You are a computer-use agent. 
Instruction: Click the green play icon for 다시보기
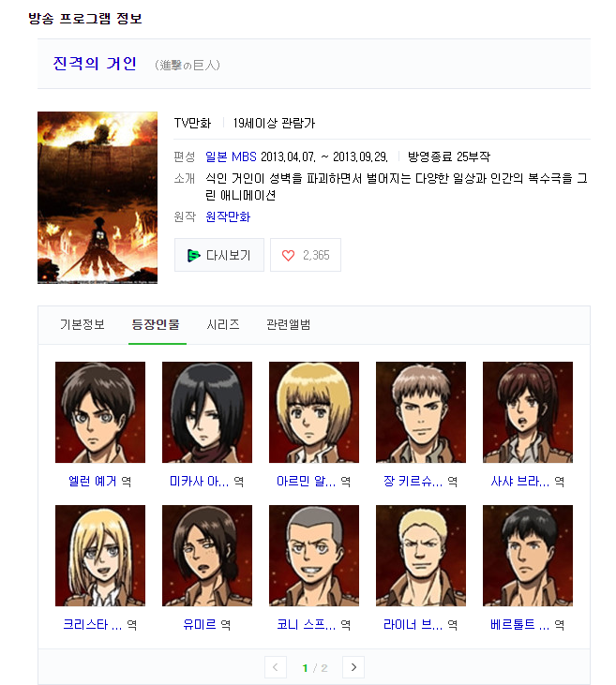pyautogui.click(x=194, y=256)
